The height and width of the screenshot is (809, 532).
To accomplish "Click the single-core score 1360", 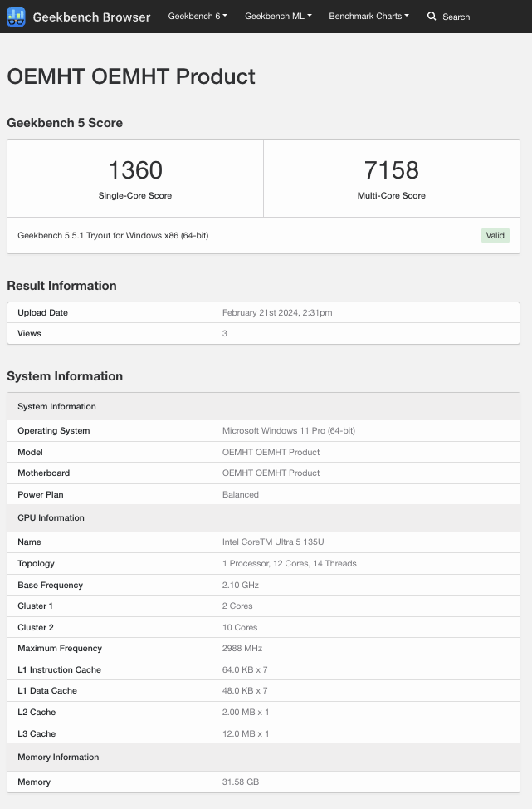I will coord(135,171).
